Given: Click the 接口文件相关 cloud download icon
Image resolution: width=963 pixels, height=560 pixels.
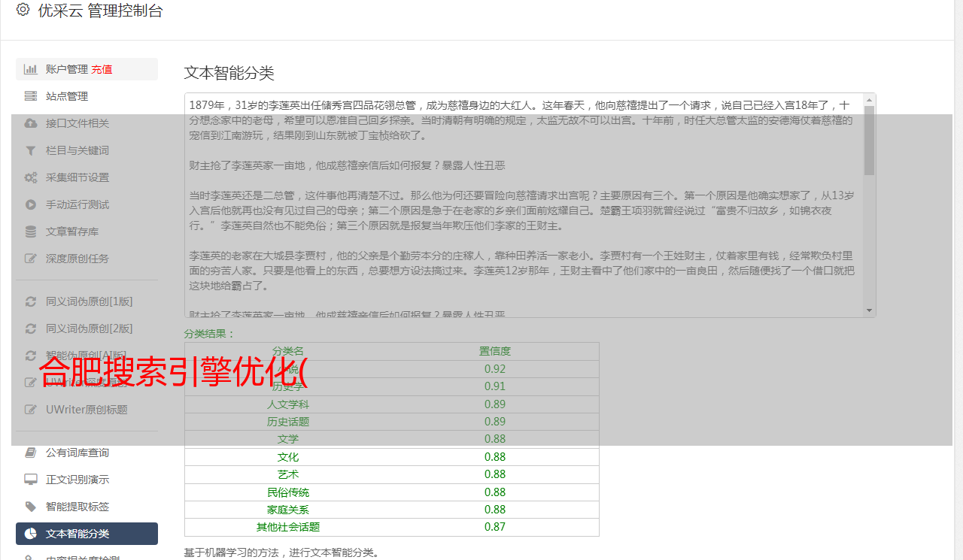Looking at the screenshot, I should (31, 123).
